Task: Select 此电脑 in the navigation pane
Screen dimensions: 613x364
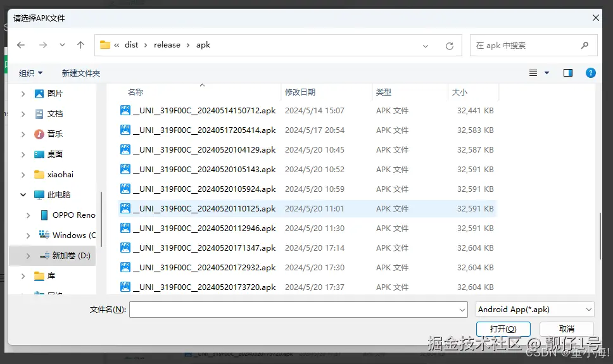Action: [x=59, y=195]
